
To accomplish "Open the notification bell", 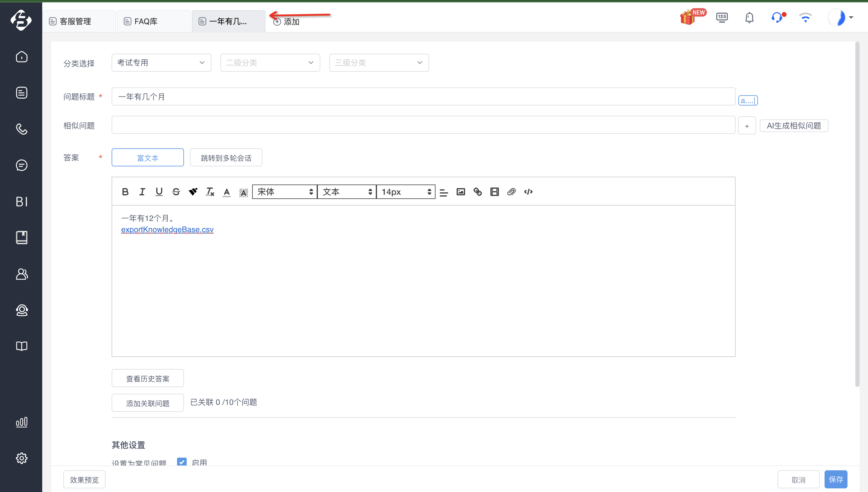I will coord(749,17).
